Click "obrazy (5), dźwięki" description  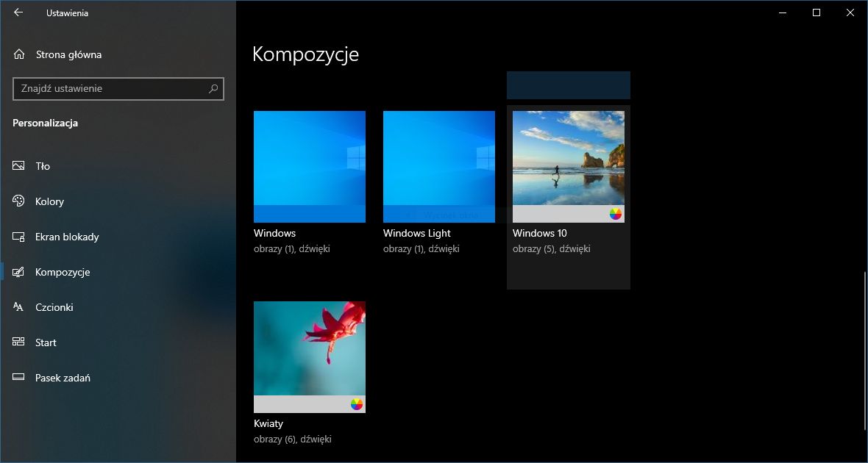pos(552,249)
